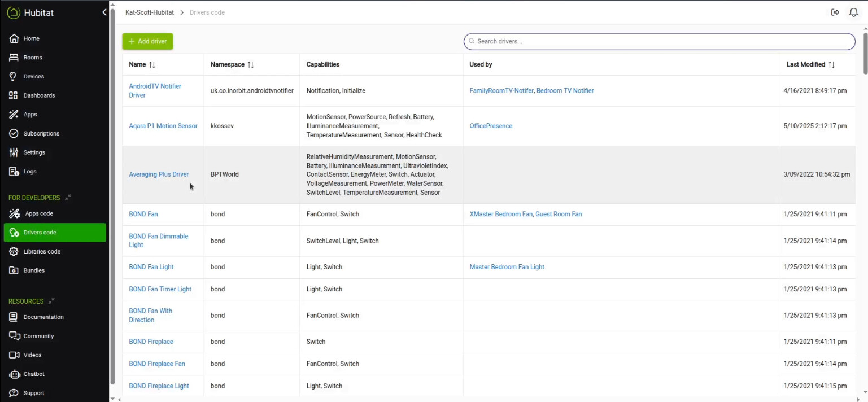Click the Dashboards grid icon

point(14,95)
